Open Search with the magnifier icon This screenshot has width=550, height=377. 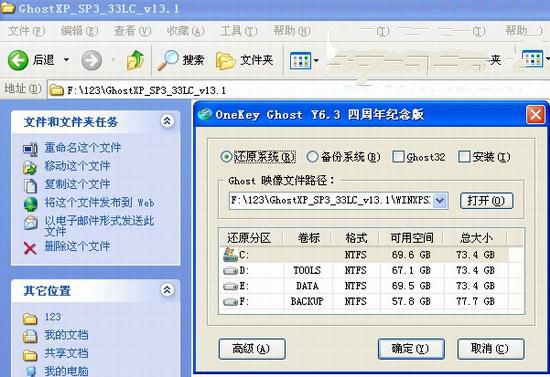click(168, 60)
